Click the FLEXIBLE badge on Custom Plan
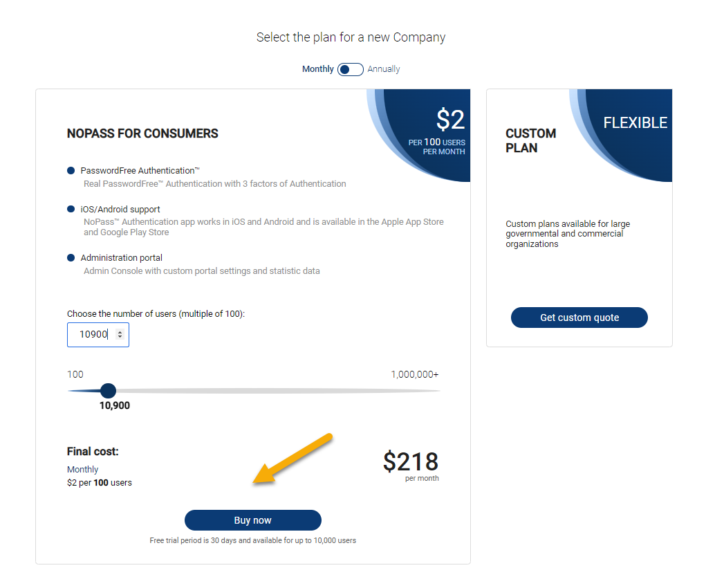The height and width of the screenshot is (588, 715). 635,123
